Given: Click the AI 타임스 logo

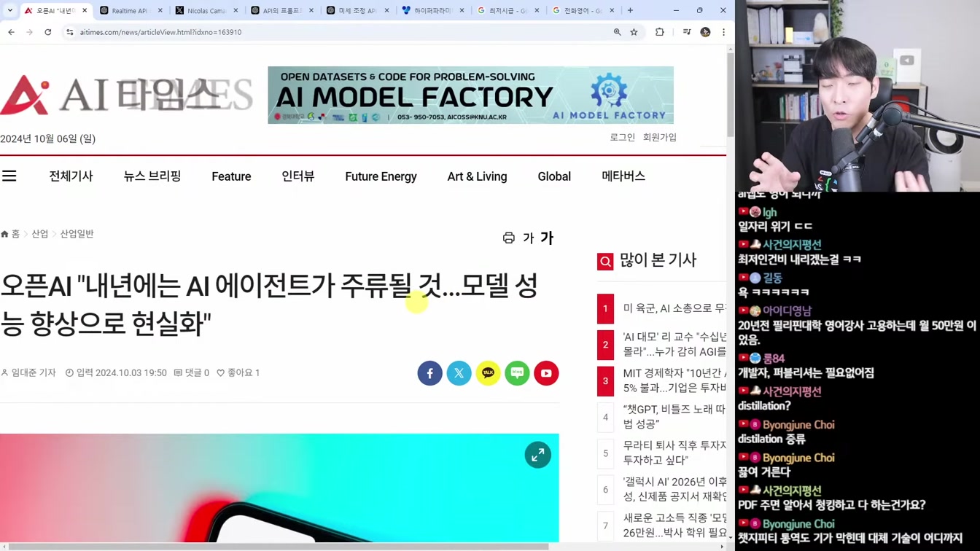Looking at the screenshot, I should tap(127, 95).
